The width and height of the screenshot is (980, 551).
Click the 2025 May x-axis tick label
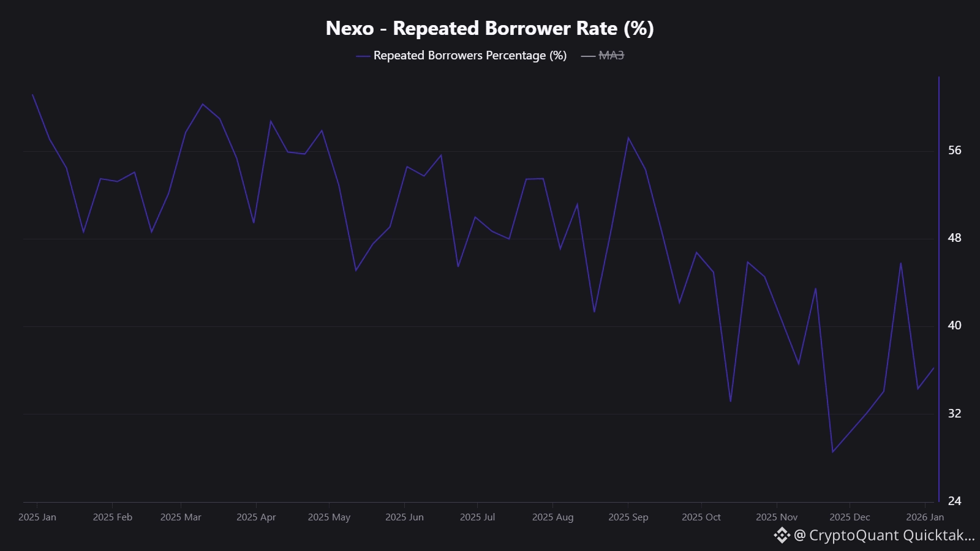tap(329, 517)
